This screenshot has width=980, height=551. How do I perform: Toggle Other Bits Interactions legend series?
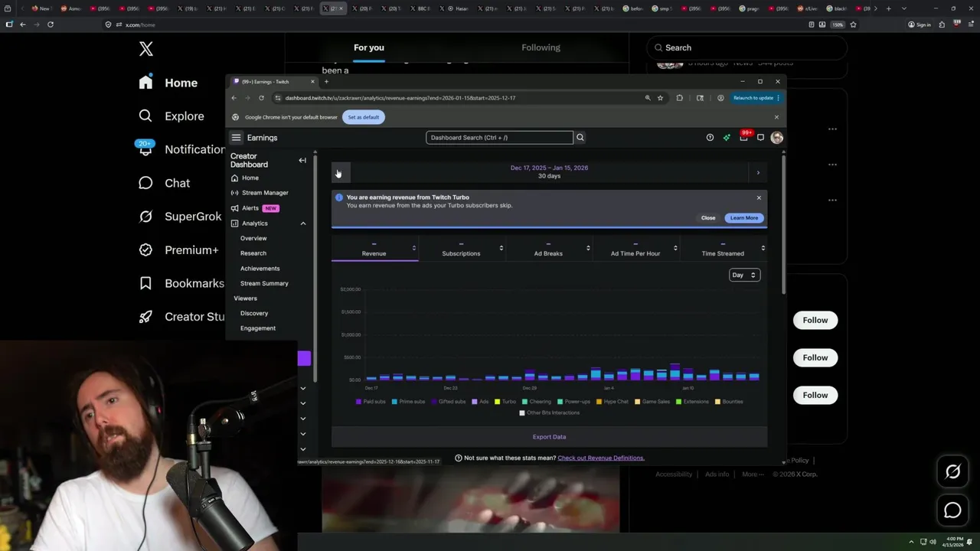(x=550, y=412)
